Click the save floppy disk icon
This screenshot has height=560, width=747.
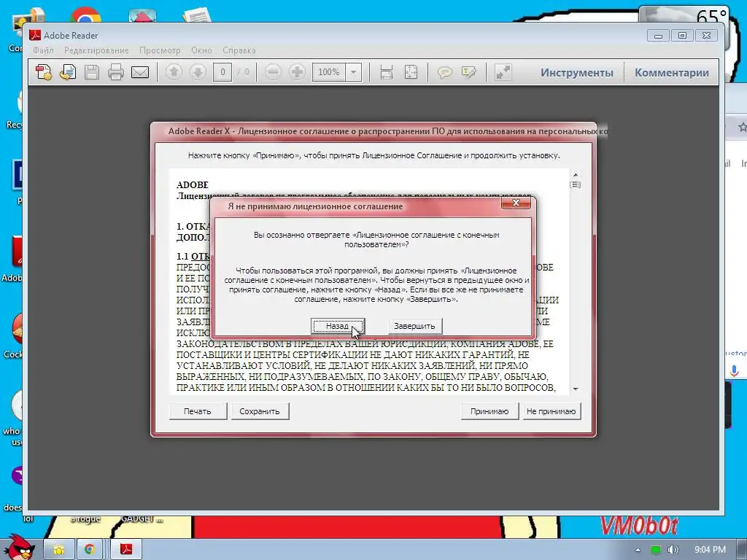pyautogui.click(x=91, y=72)
